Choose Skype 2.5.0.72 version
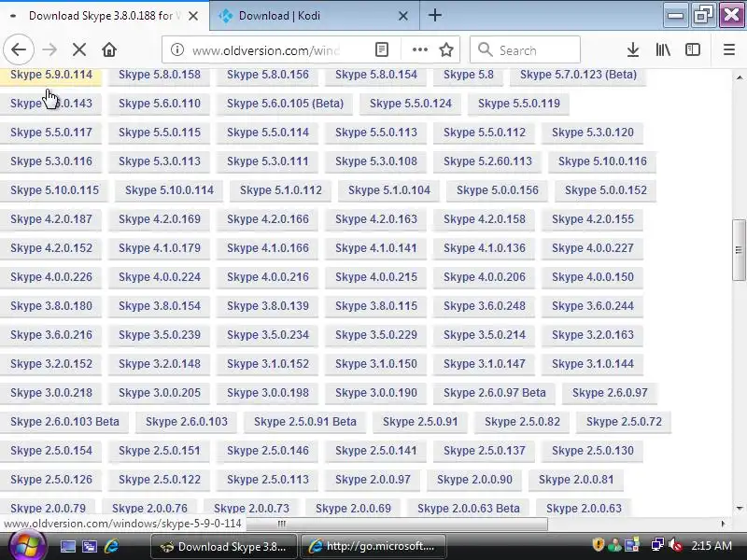The width and height of the screenshot is (747, 560). (624, 422)
